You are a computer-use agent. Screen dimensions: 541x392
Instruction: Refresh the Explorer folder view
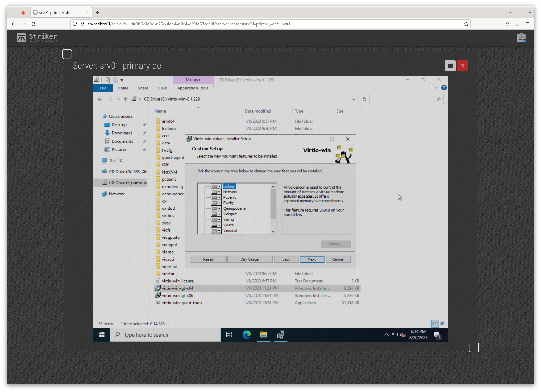click(364, 99)
